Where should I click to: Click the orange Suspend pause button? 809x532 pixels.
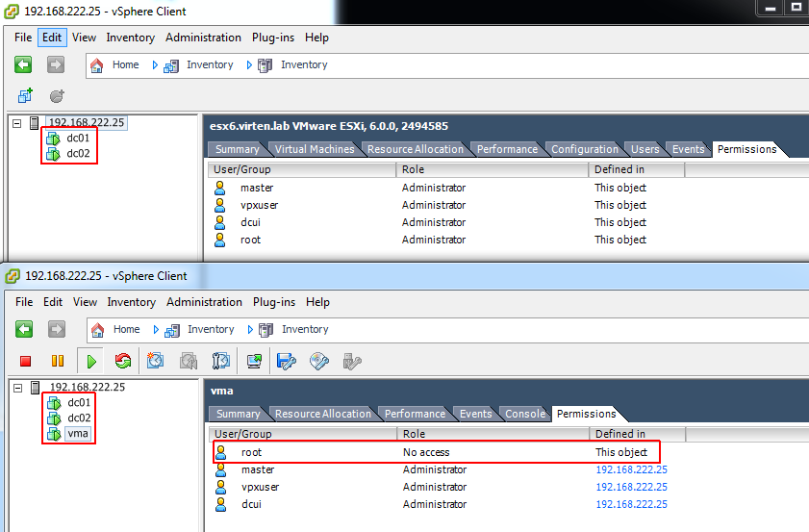58,361
